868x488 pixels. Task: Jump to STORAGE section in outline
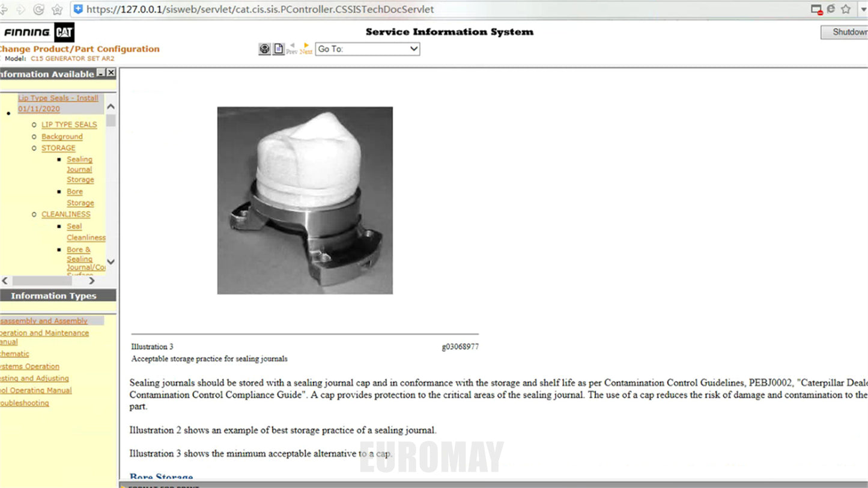[58, 148]
